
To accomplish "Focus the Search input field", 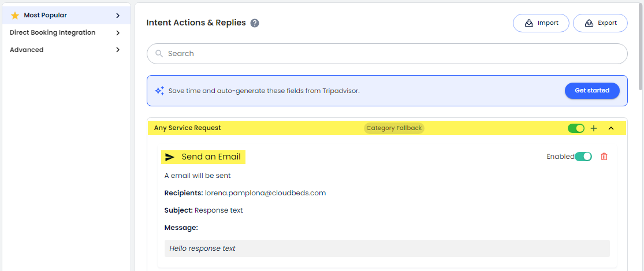I will click(393, 54).
